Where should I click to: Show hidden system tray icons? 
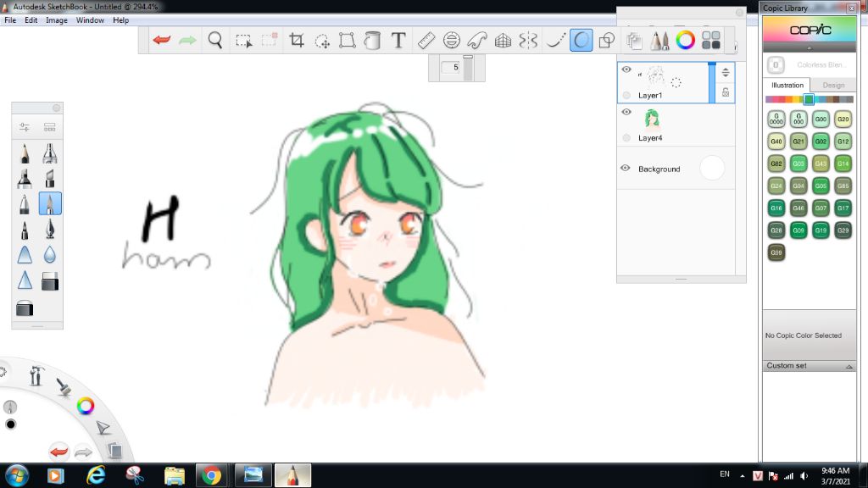click(743, 475)
